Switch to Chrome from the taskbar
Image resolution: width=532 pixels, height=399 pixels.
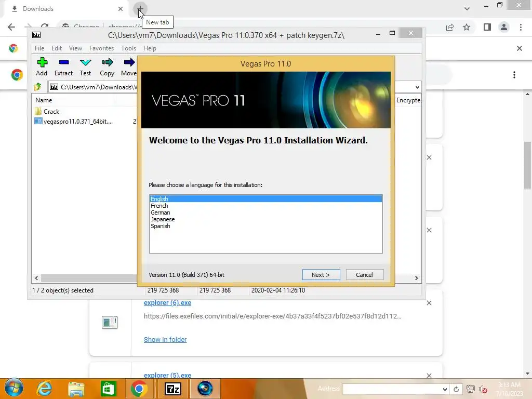click(139, 389)
